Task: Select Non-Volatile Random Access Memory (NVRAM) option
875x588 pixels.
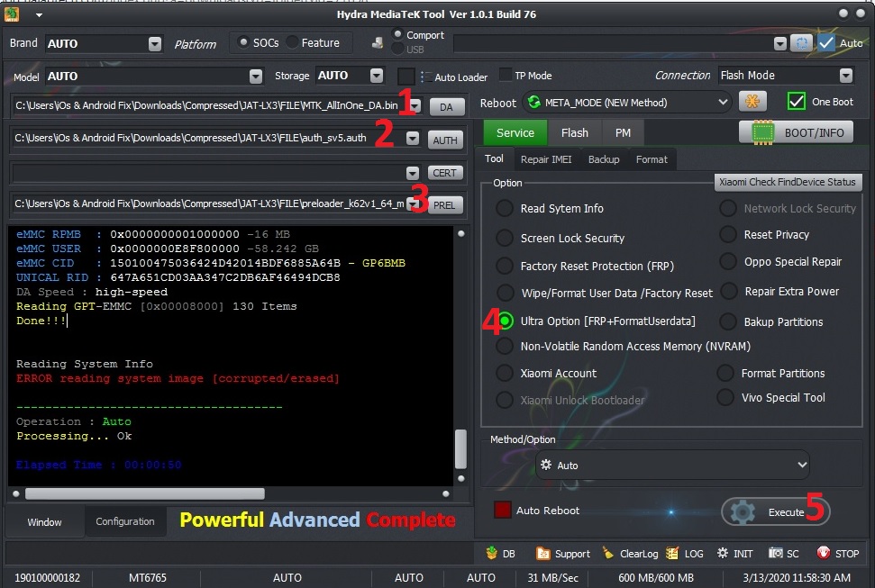Action: pyautogui.click(x=505, y=347)
